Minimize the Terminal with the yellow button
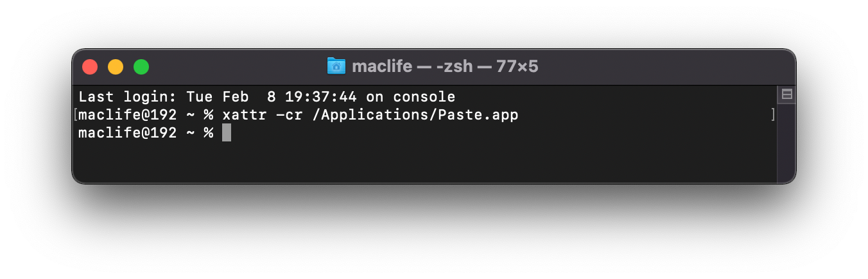This screenshot has width=868, height=279. point(116,67)
